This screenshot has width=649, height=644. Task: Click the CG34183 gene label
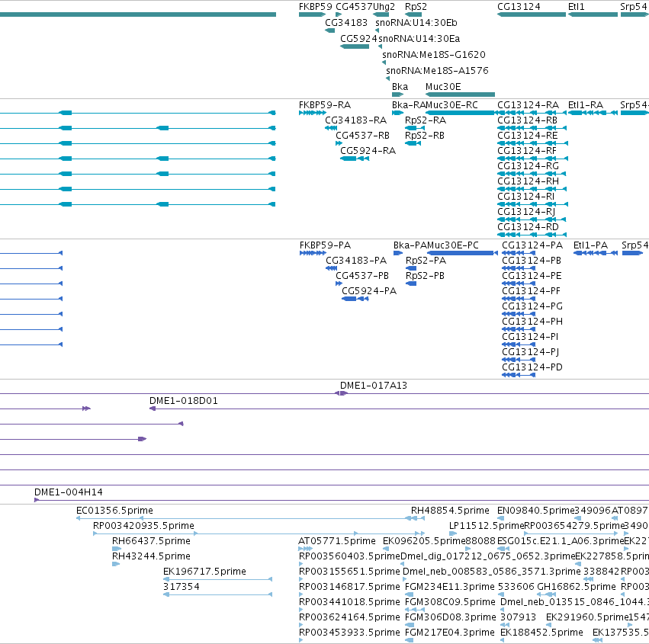coord(346,22)
